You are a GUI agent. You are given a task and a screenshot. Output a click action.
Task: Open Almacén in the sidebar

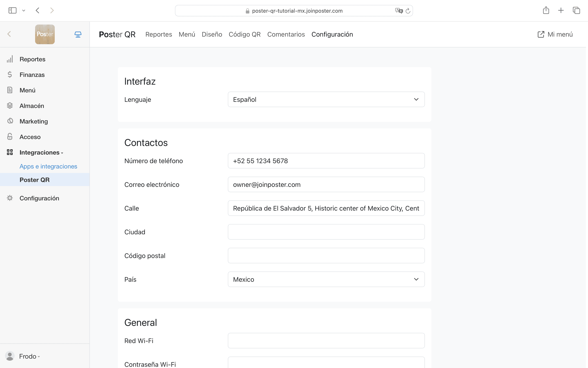32,106
